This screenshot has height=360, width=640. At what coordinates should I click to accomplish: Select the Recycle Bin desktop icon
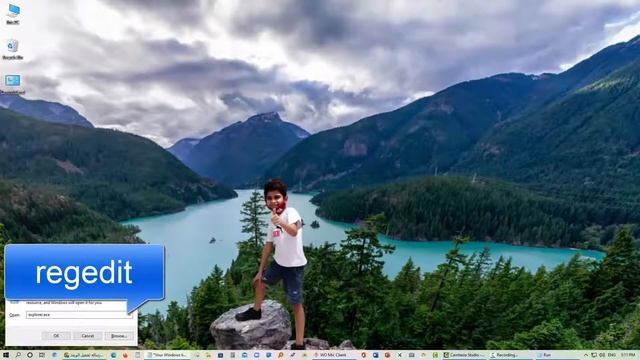click(13, 49)
